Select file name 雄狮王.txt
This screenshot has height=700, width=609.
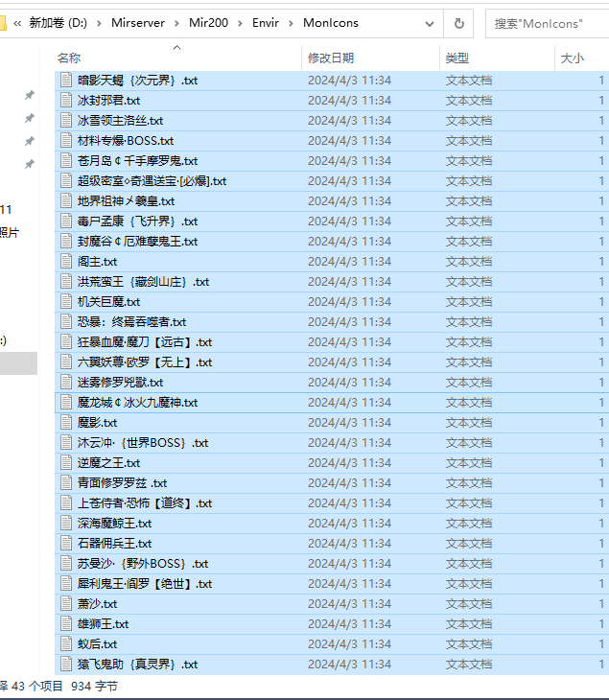pyautogui.click(x=104, y=624)
